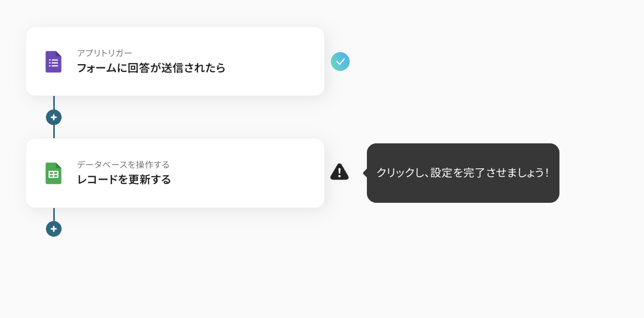Click the warning triangle alert icon
This screenshot has height=318, width=644.
[339, 172]
